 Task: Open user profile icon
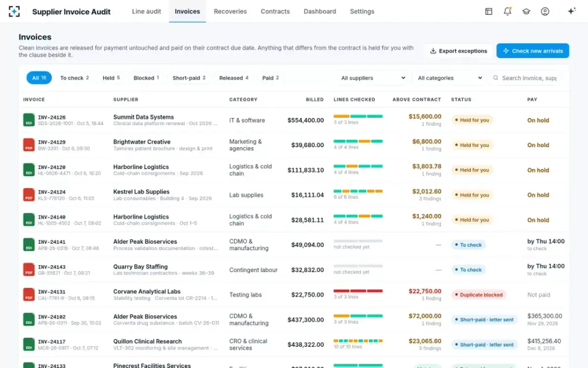pyautogui.click(x=545, y=11)
